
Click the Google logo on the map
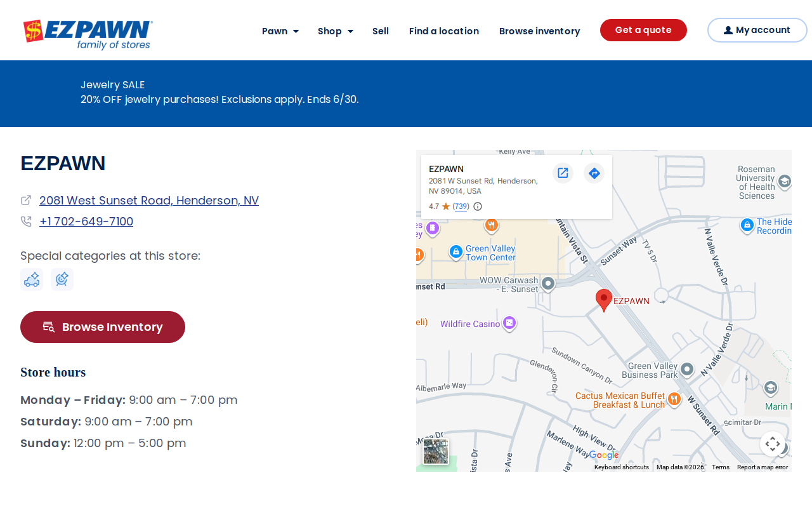click(604, 455)
